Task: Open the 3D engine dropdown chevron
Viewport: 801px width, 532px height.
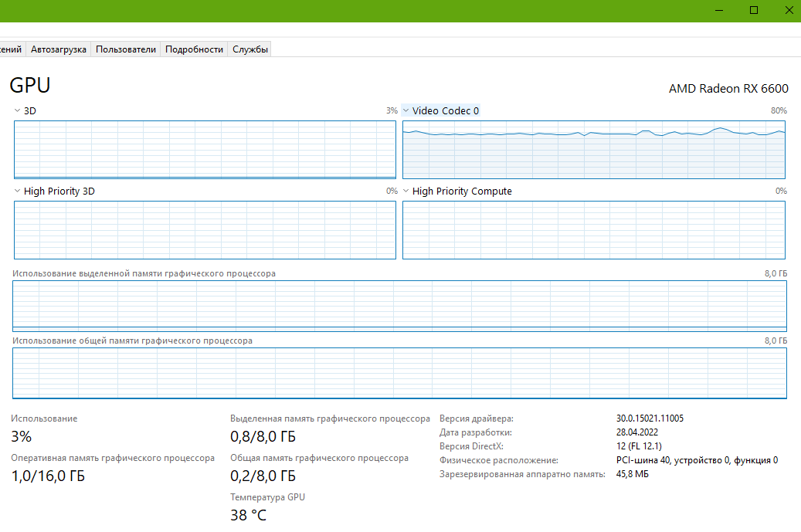Action: pyautogui.click(x=17, y=110)
